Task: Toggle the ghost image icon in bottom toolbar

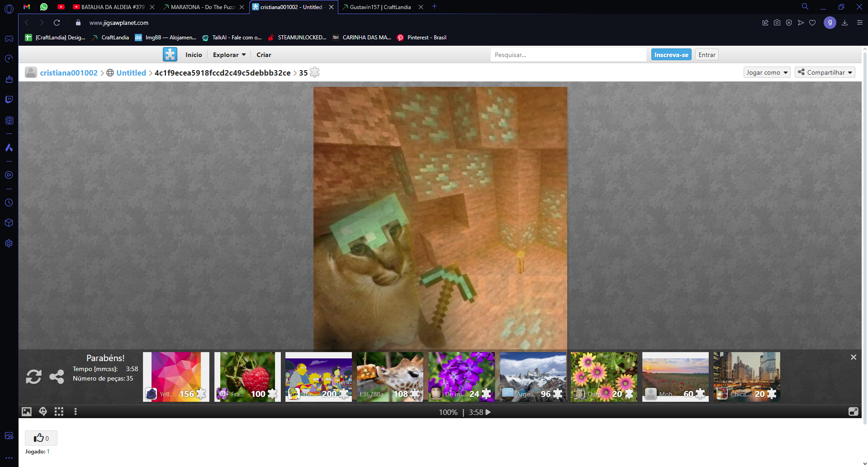Action: coord(43,412)
